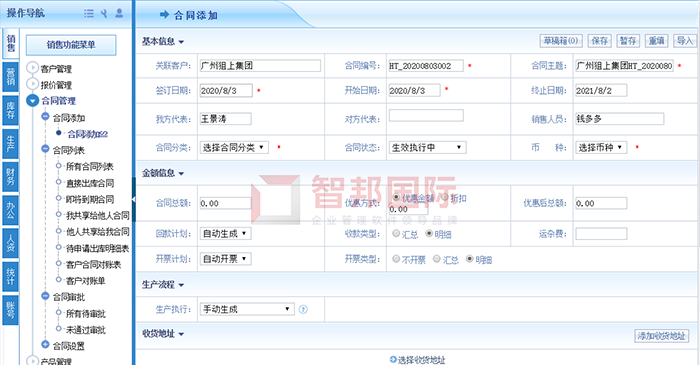Select the 优惠金额 radio option

coord(396,197)
